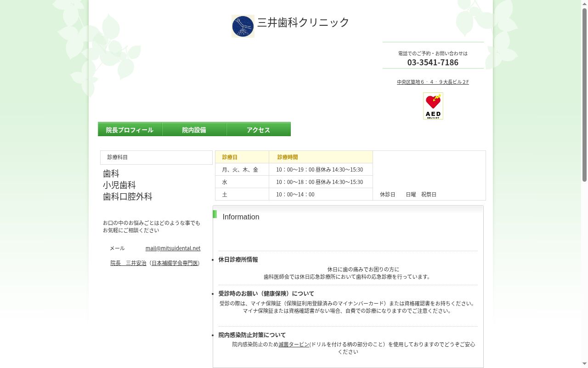Click the 月、火、木、金 table cell

point(242,169)
